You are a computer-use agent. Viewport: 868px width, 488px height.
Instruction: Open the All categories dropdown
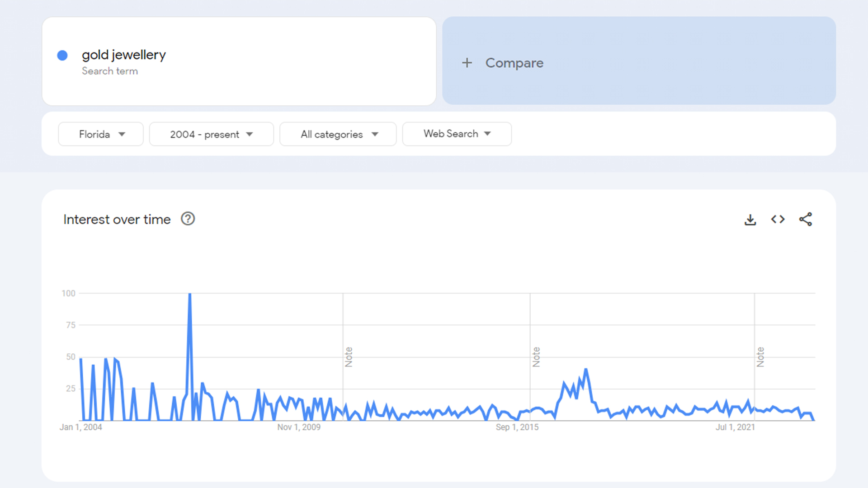[x=338, y=134]
